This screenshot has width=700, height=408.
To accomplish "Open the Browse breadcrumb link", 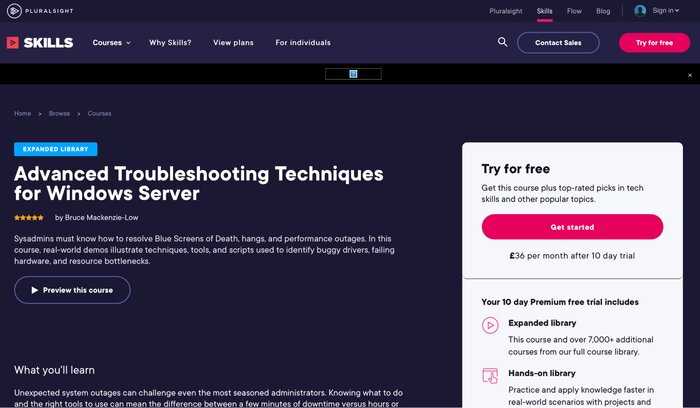I will pyautogui.click(x=59, y=113).
